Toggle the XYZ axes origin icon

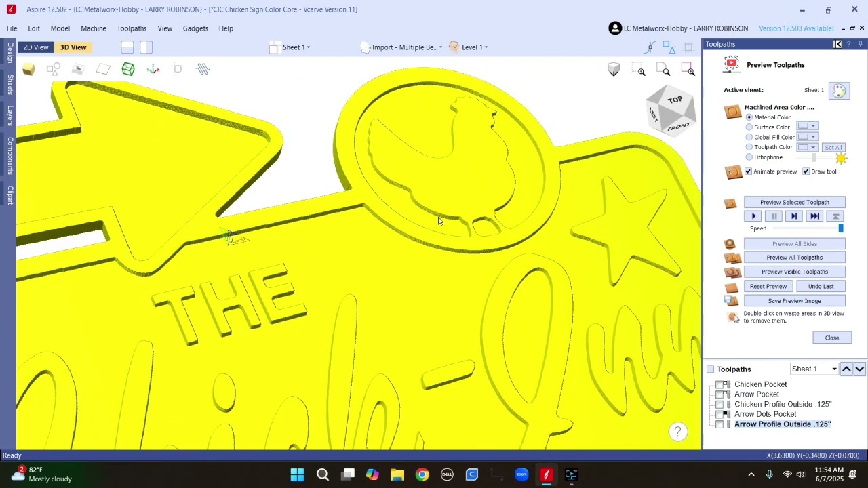point(153,69)
